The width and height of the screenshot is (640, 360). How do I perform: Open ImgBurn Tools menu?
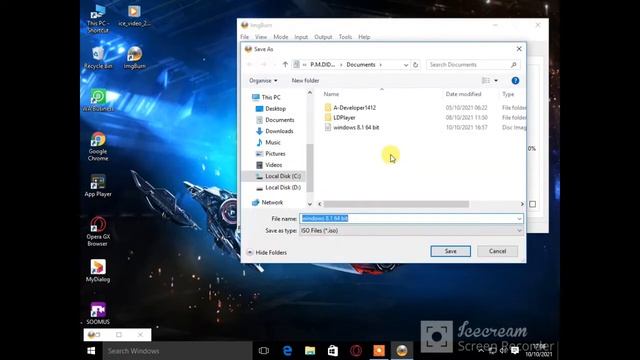[345, 37]
